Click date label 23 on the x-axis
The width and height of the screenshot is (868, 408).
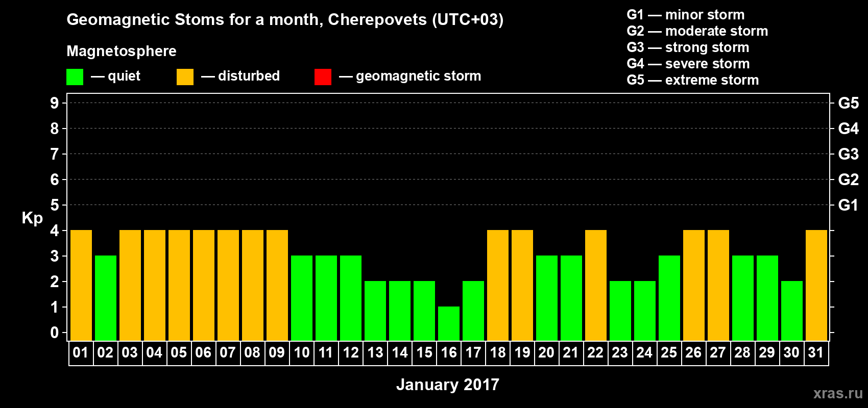pos(620,353)
